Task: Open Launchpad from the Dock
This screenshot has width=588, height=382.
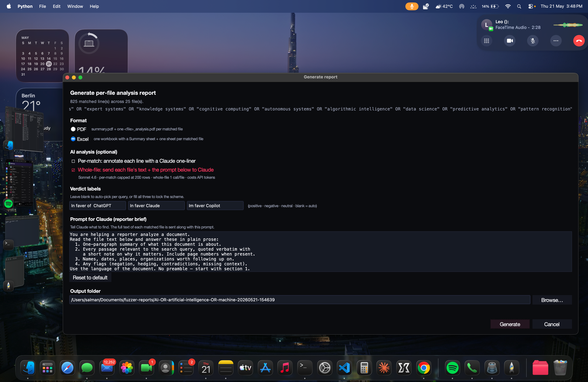Action: pyautogui.click(x=47, y=368)
